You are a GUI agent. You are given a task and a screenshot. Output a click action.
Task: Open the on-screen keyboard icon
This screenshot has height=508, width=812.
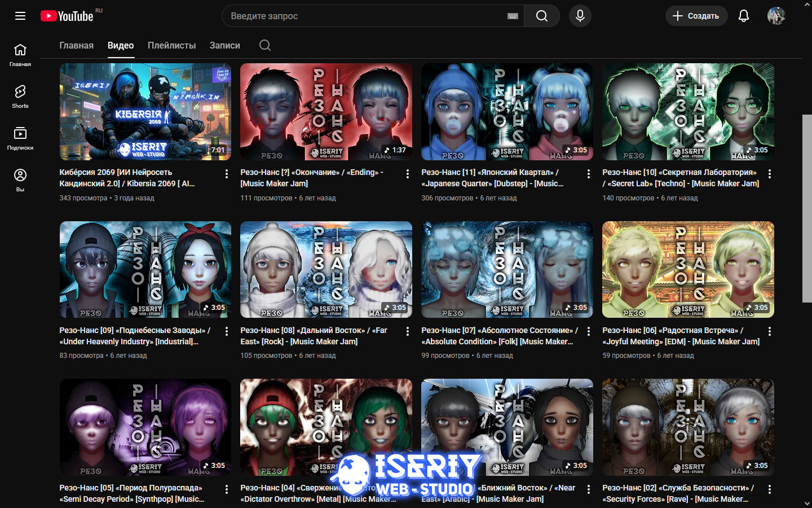pos(513,16)
